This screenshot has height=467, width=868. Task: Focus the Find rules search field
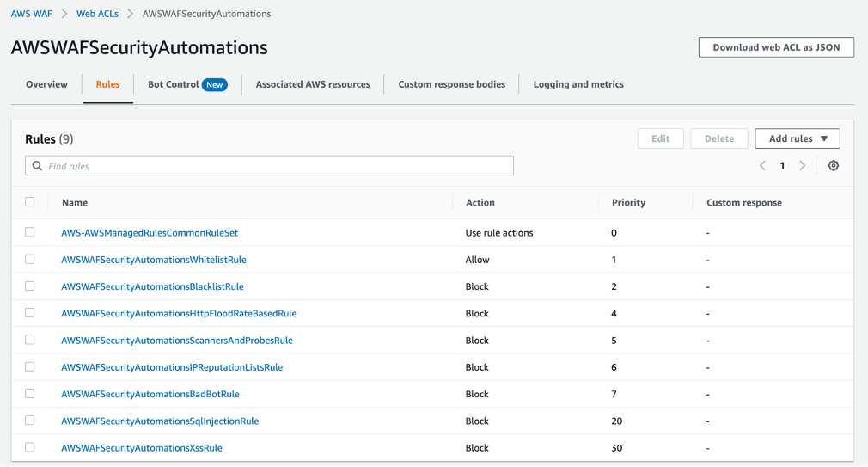[x=275, y=166]
